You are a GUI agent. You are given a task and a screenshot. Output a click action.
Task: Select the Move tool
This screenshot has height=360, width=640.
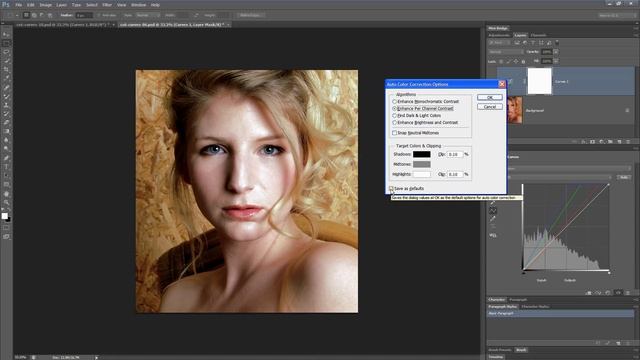click(x=6, y=35)
